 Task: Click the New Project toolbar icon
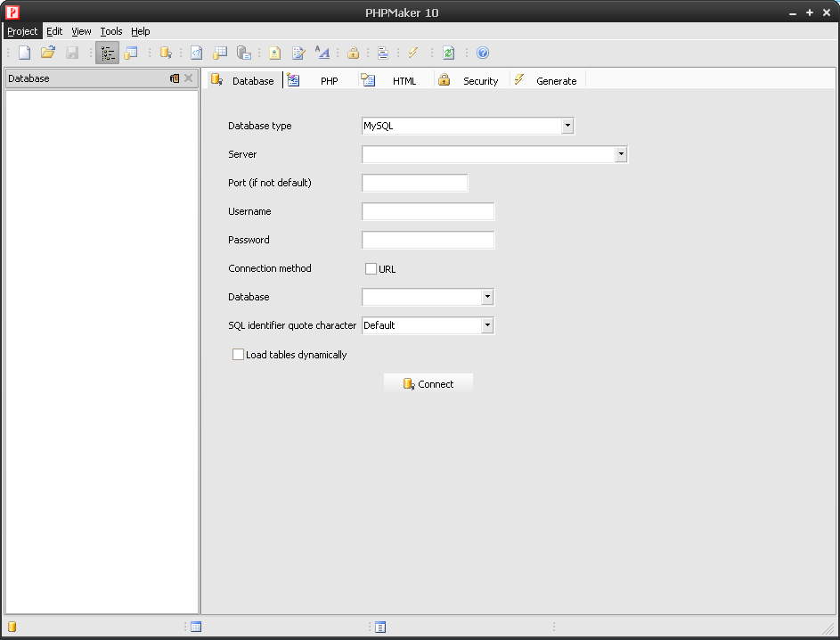click(x=24, y=53)
